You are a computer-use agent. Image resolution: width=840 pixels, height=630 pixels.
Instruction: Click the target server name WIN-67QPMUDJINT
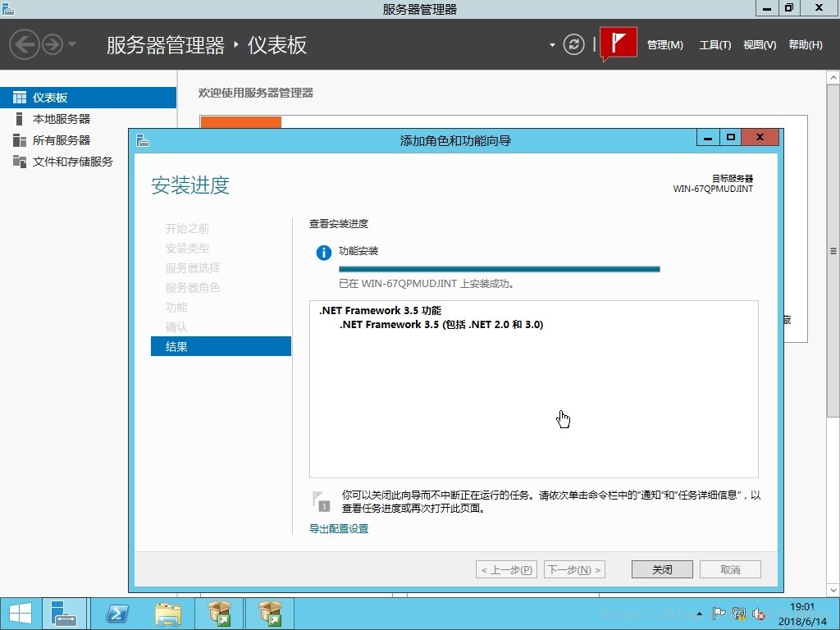[x=713, y=189]
